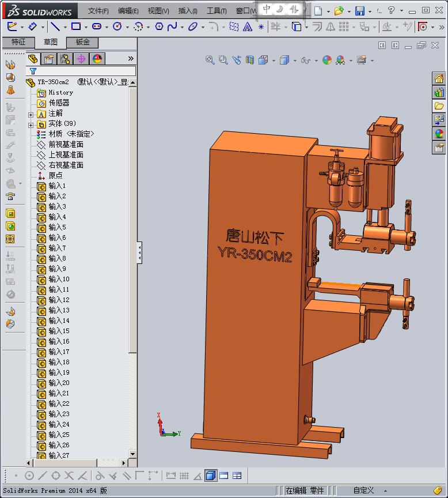Screen dimensions: 448x498
Task: Toggle the tangent snap icon
Action: [x=100, y=476]
